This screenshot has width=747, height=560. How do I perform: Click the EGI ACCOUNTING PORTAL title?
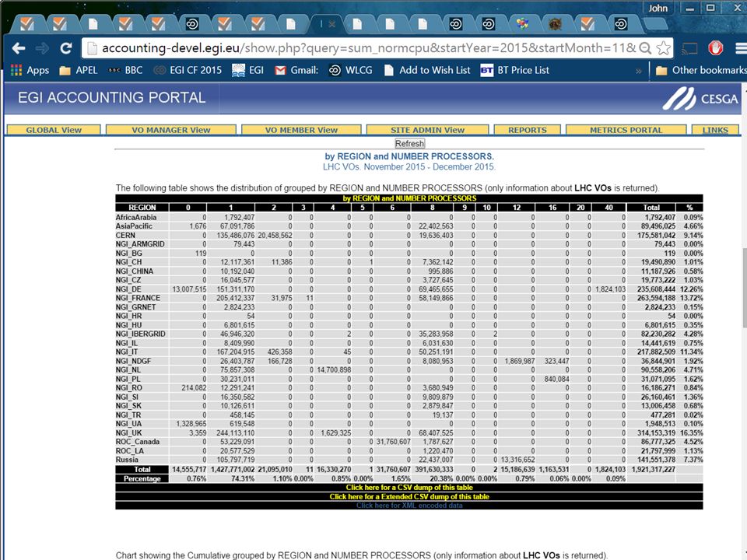pyautogui.click(x=111, y=98)
